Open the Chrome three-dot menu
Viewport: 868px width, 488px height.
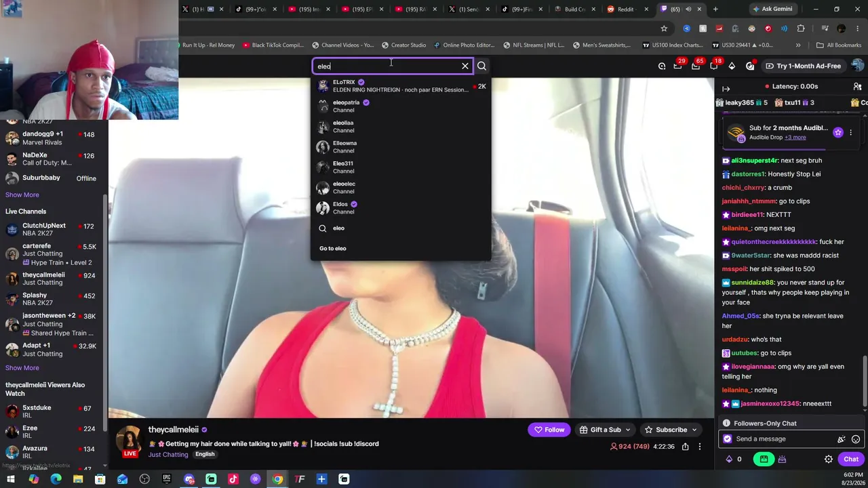tap(858, 28)
